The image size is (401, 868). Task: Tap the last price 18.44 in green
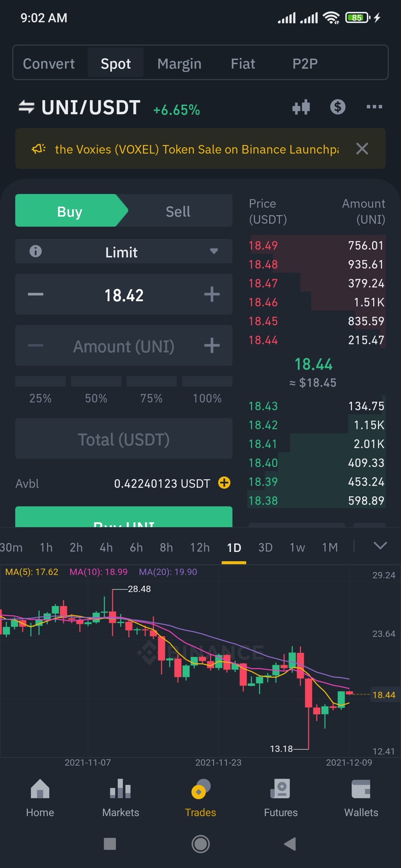coord(313,364)
